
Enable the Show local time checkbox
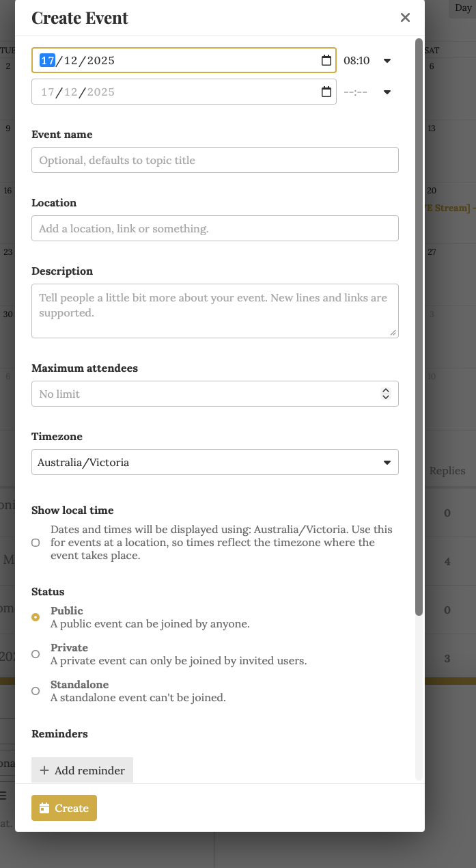coord(36,543)
